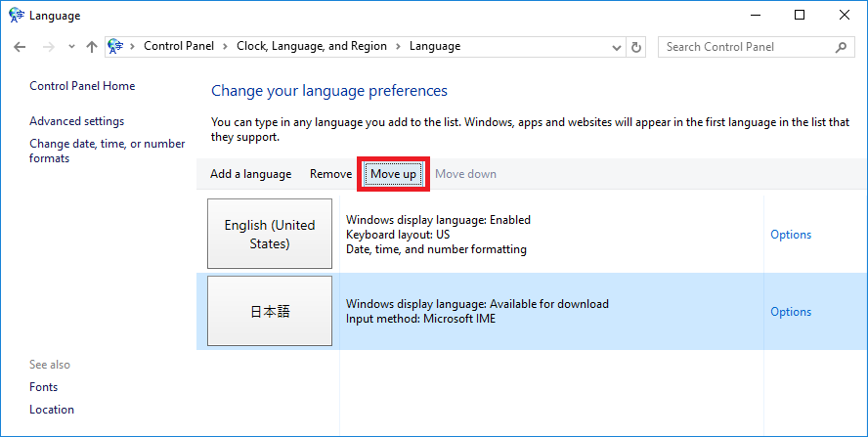Minimize the Language window
The image size is (868, 437).
(755, 15)
